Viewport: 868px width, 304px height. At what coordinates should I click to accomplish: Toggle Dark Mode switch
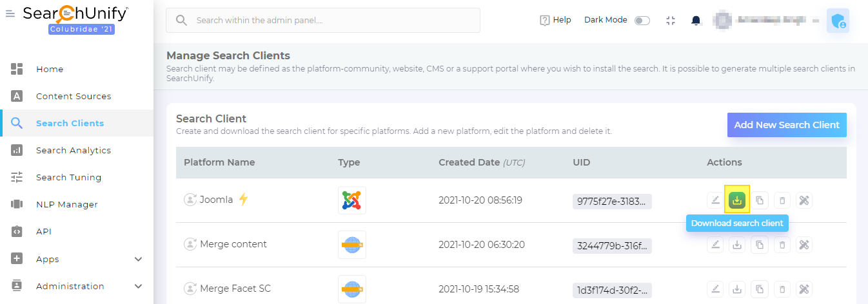(642, 21)
